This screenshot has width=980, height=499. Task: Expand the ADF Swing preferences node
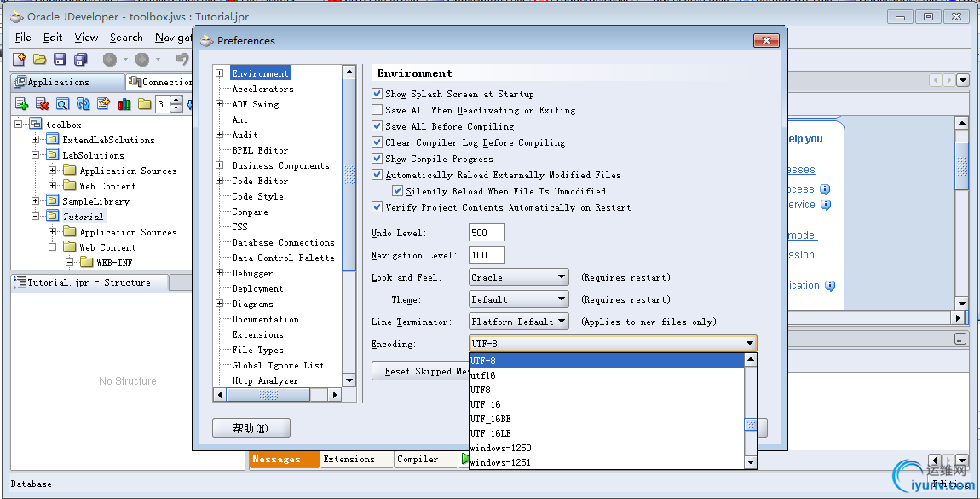click(220, 104)
